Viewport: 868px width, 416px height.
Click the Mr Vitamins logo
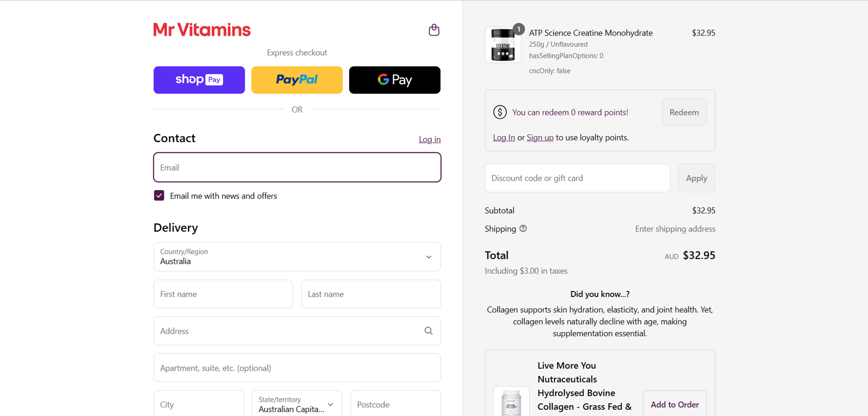point(202,30)
